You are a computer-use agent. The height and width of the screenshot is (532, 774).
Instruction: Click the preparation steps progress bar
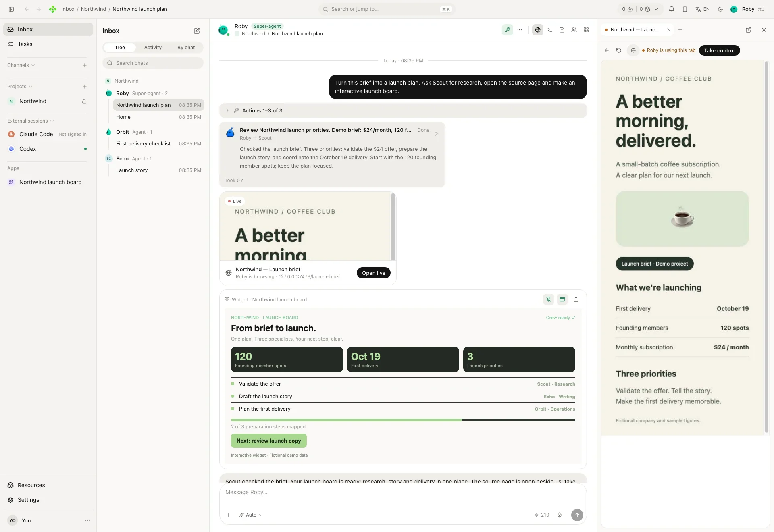403,420
